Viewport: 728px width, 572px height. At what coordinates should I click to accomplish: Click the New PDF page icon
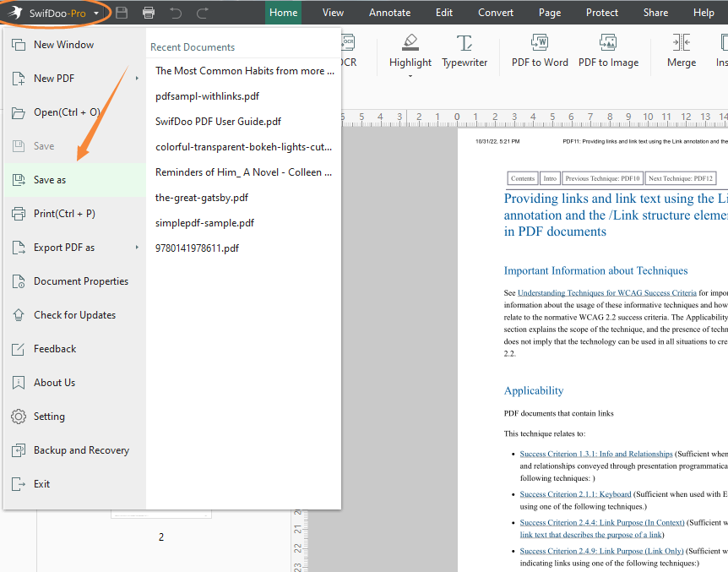pos(18,79)
